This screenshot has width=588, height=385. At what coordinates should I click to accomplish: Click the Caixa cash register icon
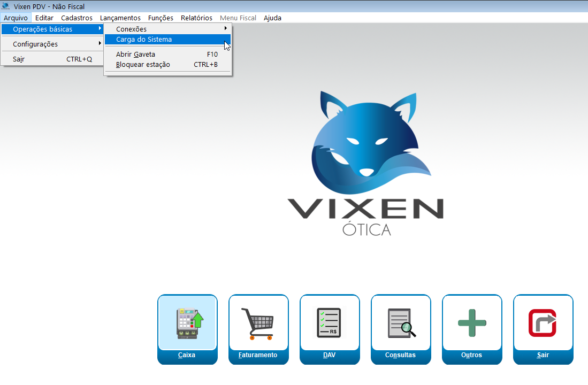187,324
